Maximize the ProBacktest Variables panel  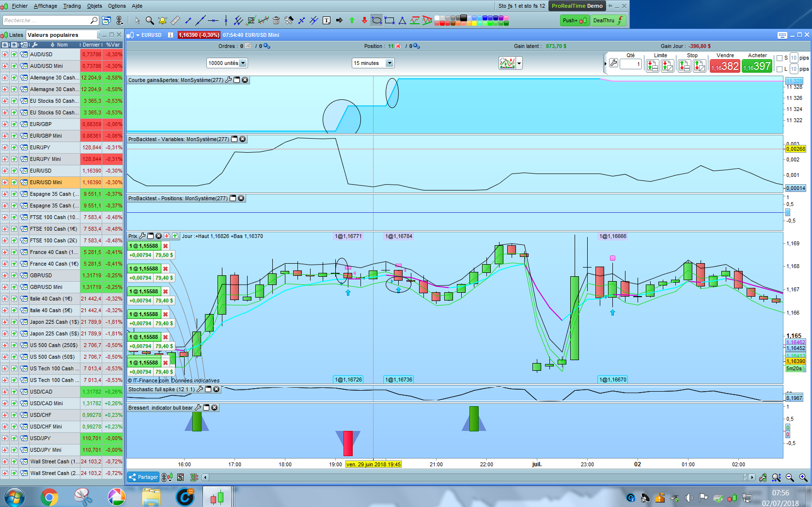234,139
